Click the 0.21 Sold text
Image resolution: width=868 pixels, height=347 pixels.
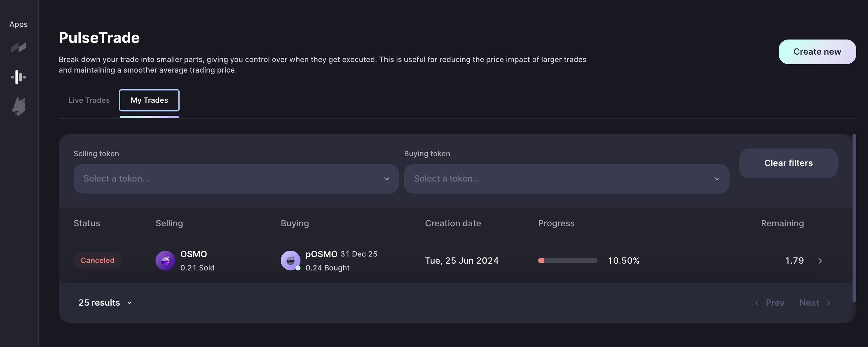(x=197, y=268)
